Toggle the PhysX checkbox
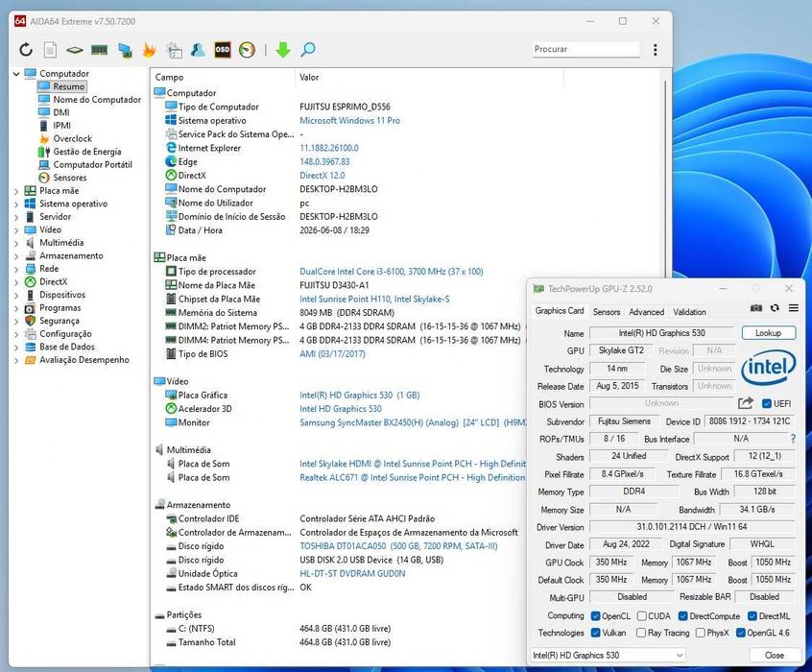 (700, 633)
